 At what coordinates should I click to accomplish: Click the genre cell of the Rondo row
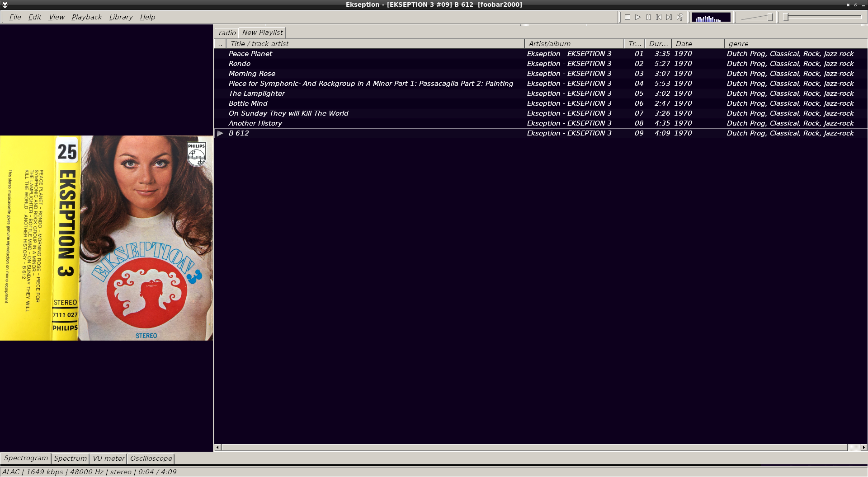point(790,64)
